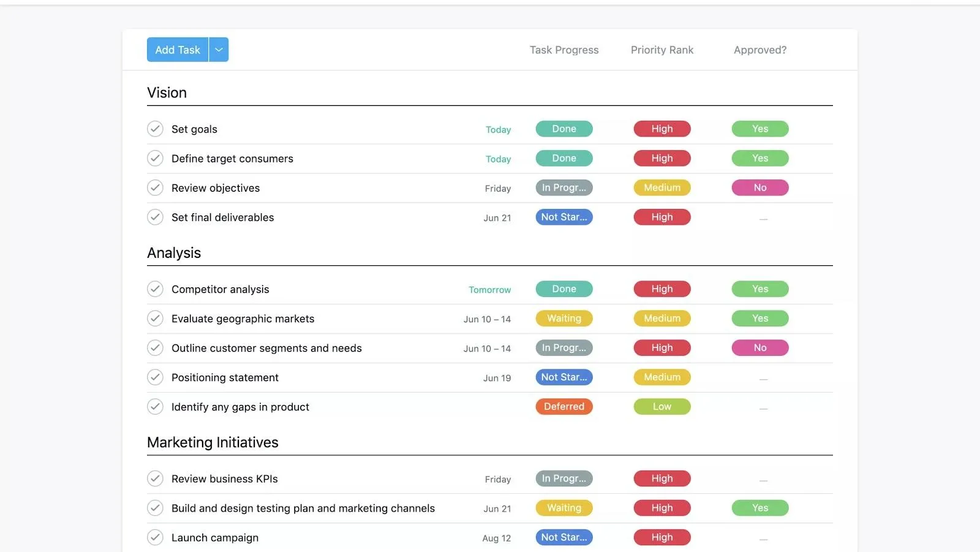Viewport: 980px width, 552px height.
Task: Mark 'Set goals' task complete
Action: click(x=155, y=129)
